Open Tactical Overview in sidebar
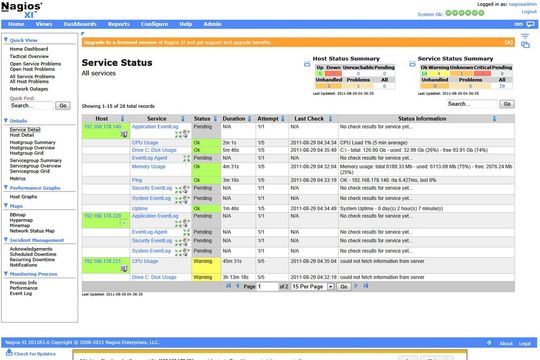Viewport: 540px width, 360px height. coord(29,56)
